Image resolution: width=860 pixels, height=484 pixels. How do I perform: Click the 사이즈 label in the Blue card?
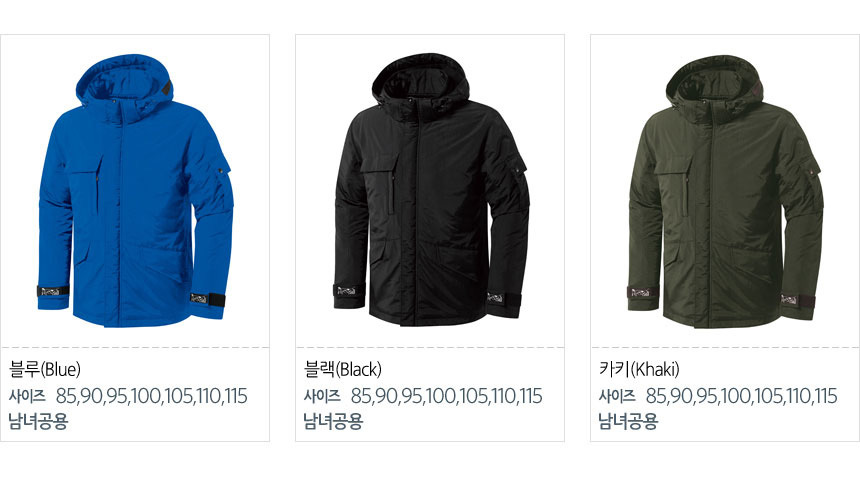27,396
